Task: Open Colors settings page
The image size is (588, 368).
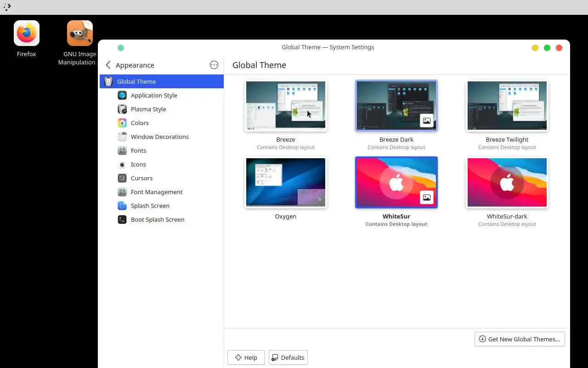Action: [x=162, y=123]
